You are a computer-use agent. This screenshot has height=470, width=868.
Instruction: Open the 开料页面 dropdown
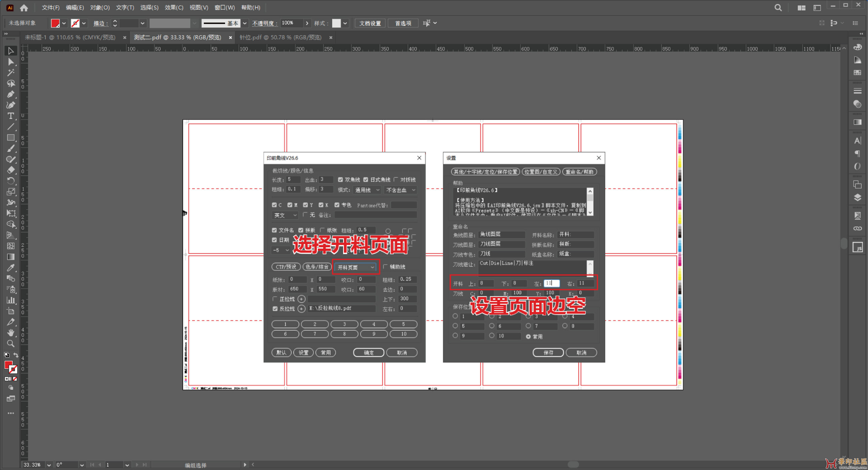point(355,267)
